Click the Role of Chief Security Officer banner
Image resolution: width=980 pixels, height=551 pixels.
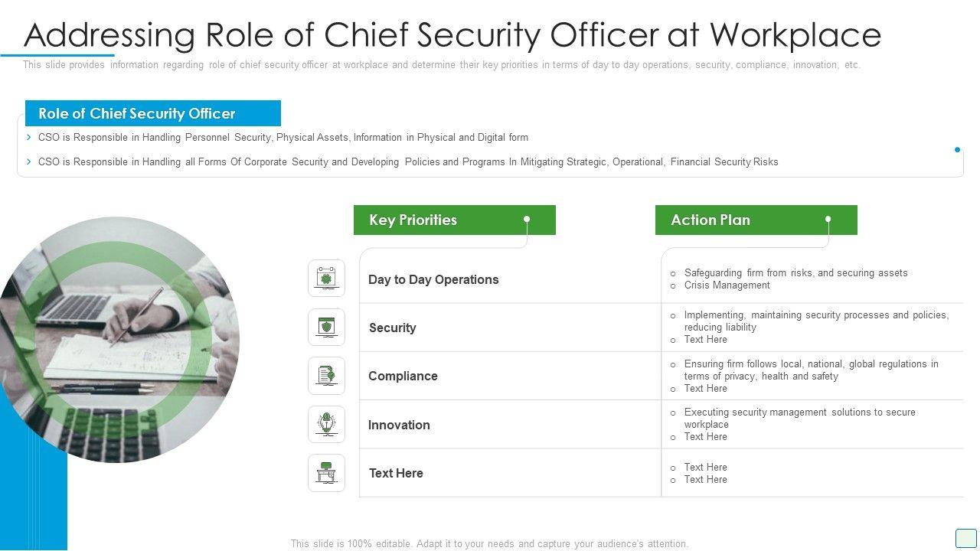(x=152, y=113)
